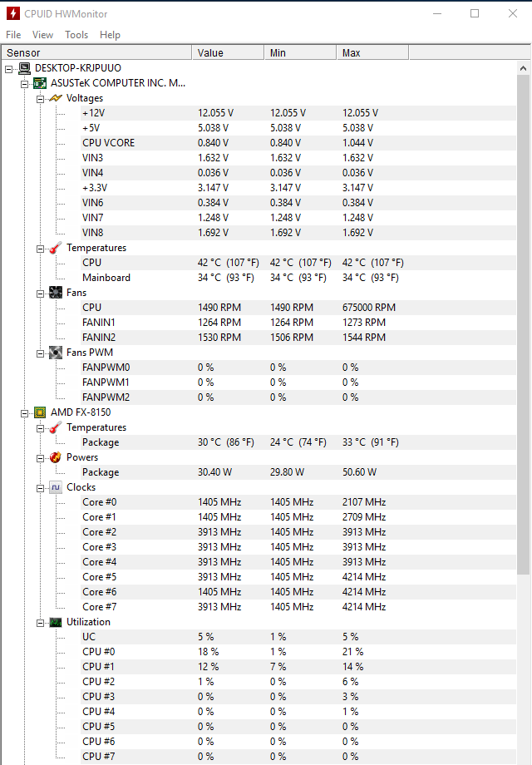Click the DESKTOP-KRJPUUO computer icon
532x765 pixels.
tap(24, 68)
